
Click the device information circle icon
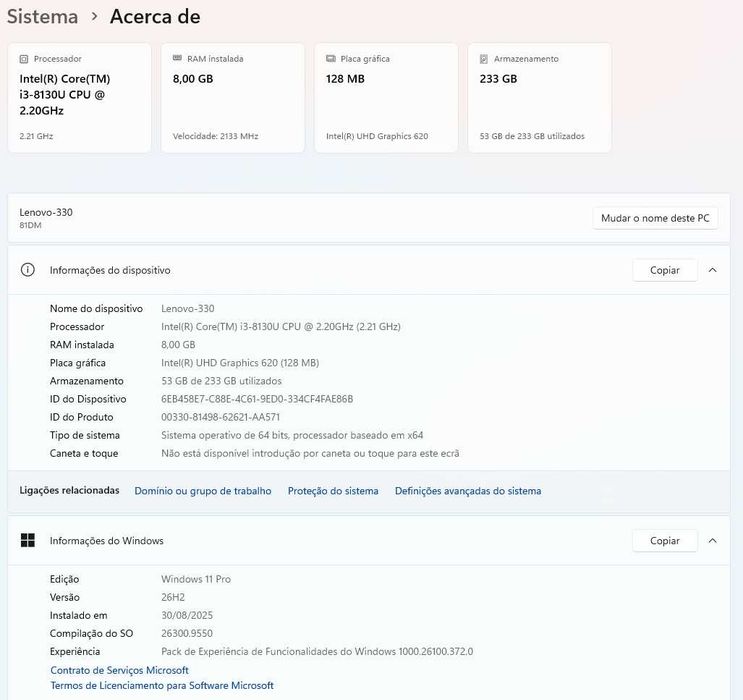point(27,270)
